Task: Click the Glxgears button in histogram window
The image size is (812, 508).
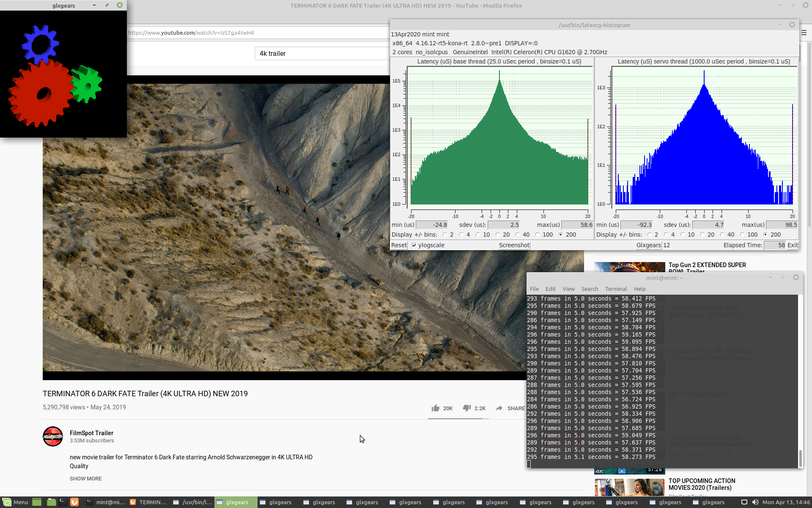Action: click(x=648, y=246)
